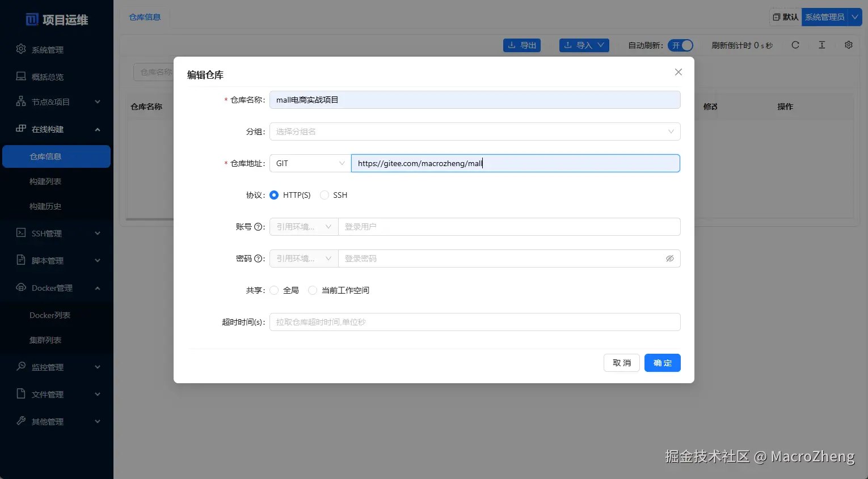This screenshot has width=868, height=479.
Task: Close the 编辑仓库 dialog with X
Action: (x=678, y=72)
